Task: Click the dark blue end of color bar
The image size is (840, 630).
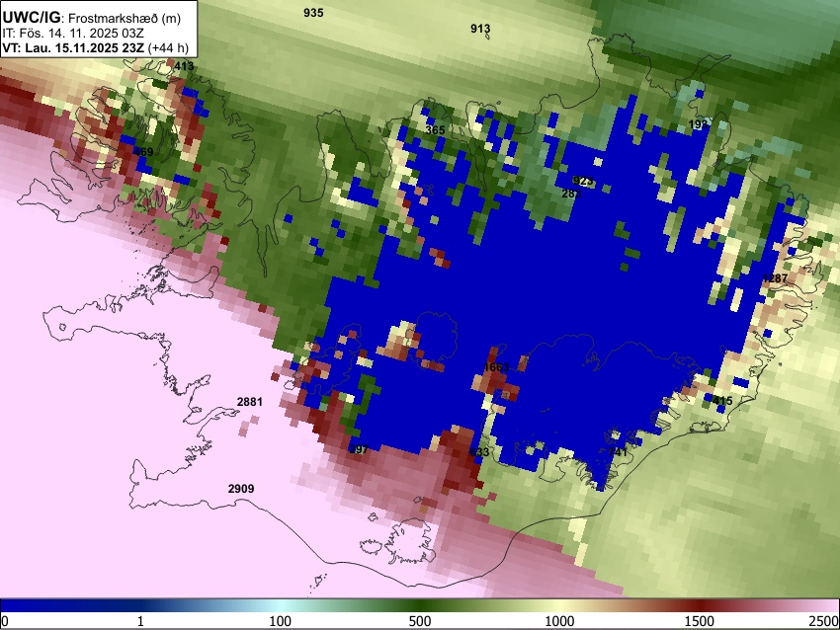Action: pyautogui.click(x=33, y=605)
